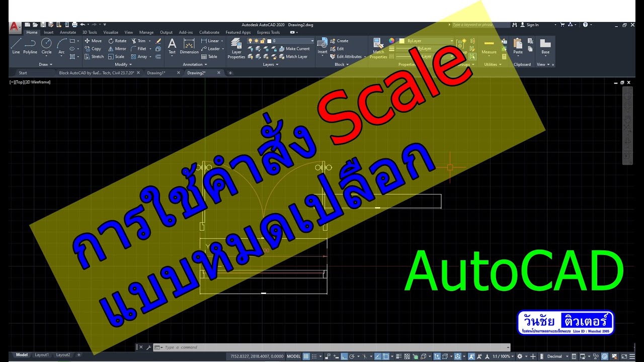Click the new drawing plus tab button
The image size is (644, 362).
click(x=230, y=73)
